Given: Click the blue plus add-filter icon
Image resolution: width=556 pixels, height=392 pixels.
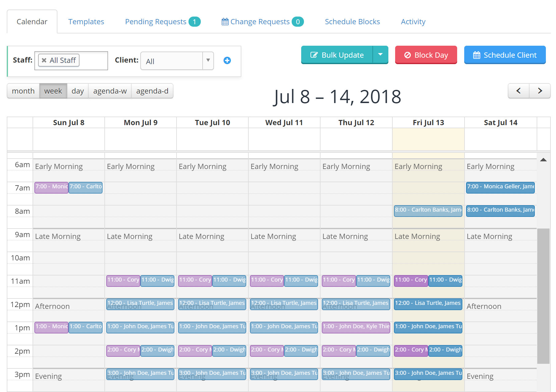Looking at the screenshot, I should pyautogui.click(x=227, y=60).
